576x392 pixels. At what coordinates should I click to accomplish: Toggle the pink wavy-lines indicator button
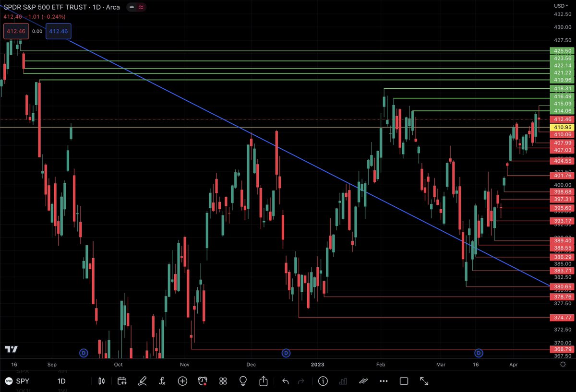tap(142, 8)
